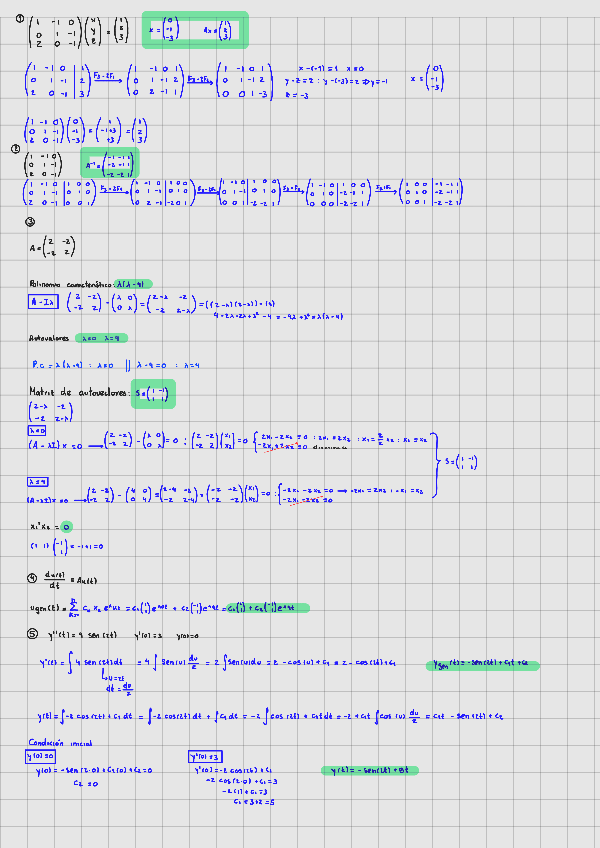This screenshot has width=600, height=848.
Task: Click the highlighted 'S =' eigenvector matrix answer
Action: pyautogui.click(x=153, y=394)
